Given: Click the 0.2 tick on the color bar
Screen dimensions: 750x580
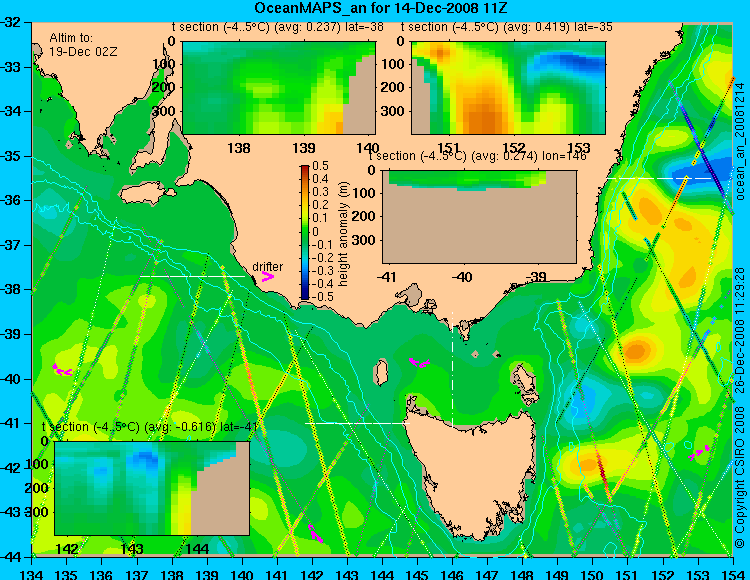Looking at the screenshot, I should 320,205.
